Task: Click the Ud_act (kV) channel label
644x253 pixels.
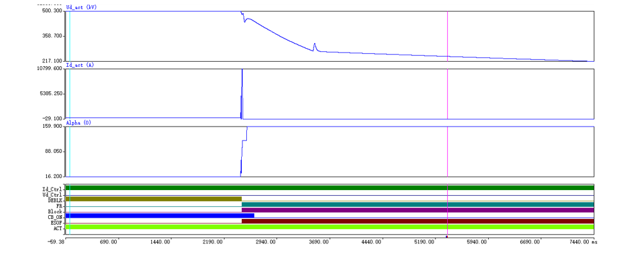Action: [81, 7]
